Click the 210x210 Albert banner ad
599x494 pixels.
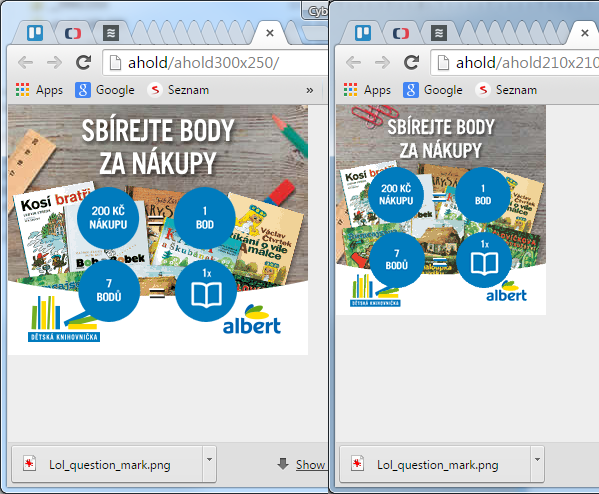441,210
